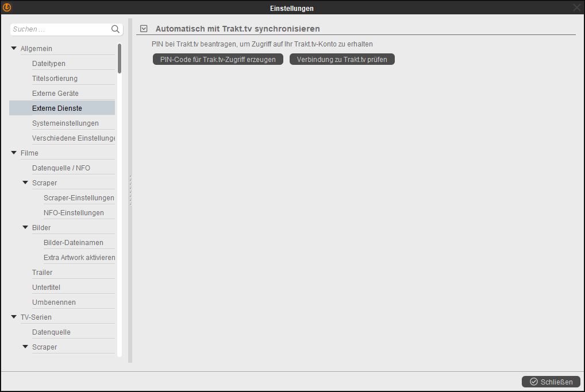Click Verbindung zu Trakt.tv prüfen

(342, 59)
